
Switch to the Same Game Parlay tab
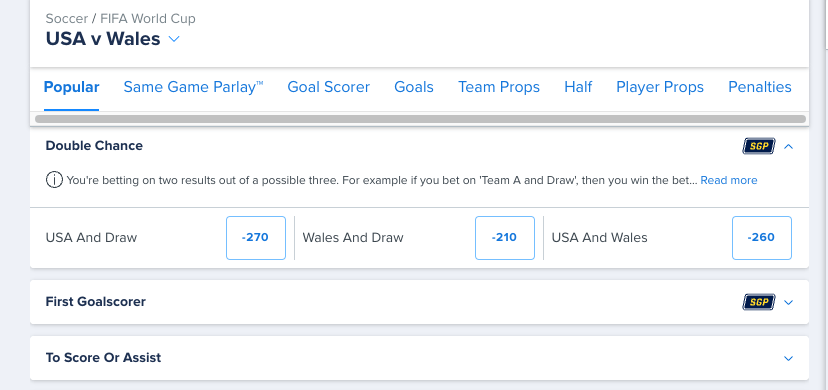pyautogui.click(x=193, y=87)
